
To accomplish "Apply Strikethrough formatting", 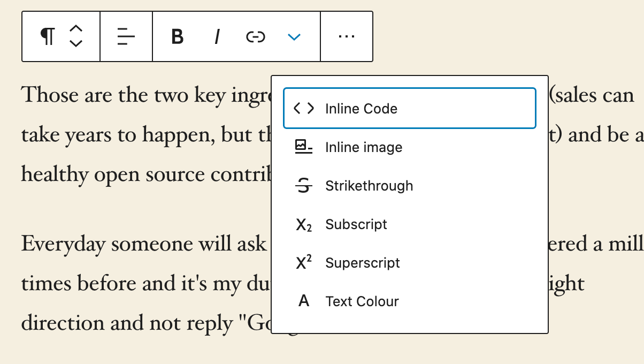I will (410, 186).
